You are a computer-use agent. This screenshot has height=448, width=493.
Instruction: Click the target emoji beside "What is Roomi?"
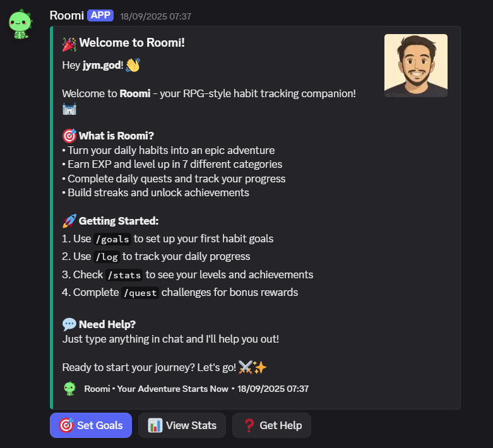(69, 136)
